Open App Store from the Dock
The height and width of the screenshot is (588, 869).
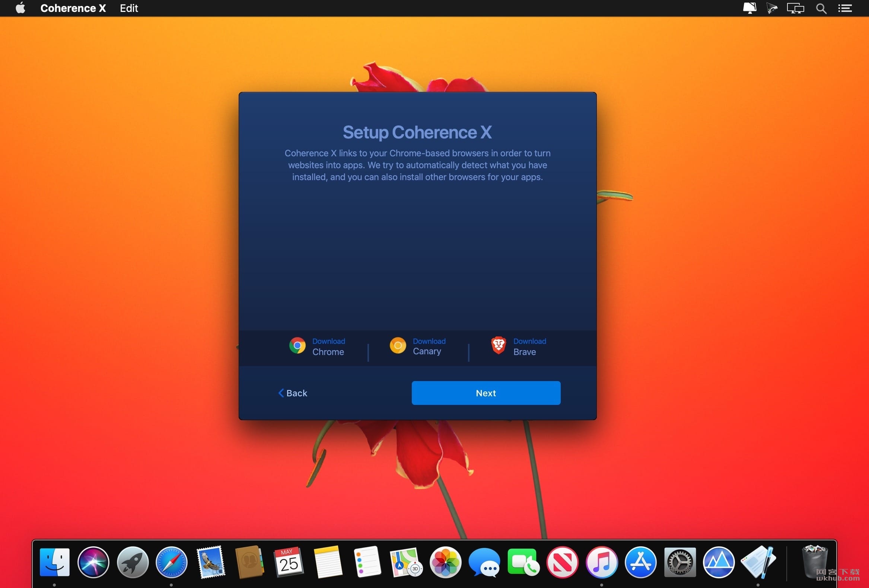click(640, 562)
